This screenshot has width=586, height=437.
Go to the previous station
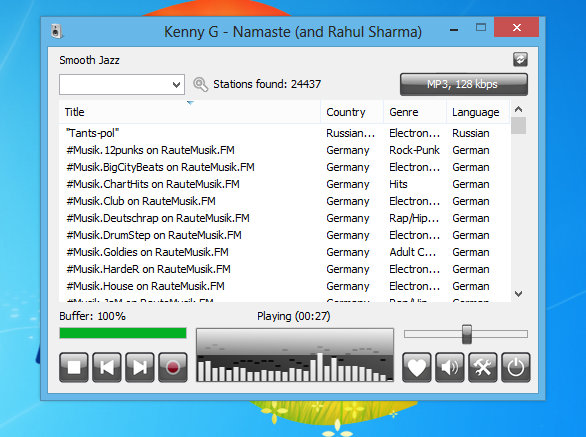click(x=107, y=367)
